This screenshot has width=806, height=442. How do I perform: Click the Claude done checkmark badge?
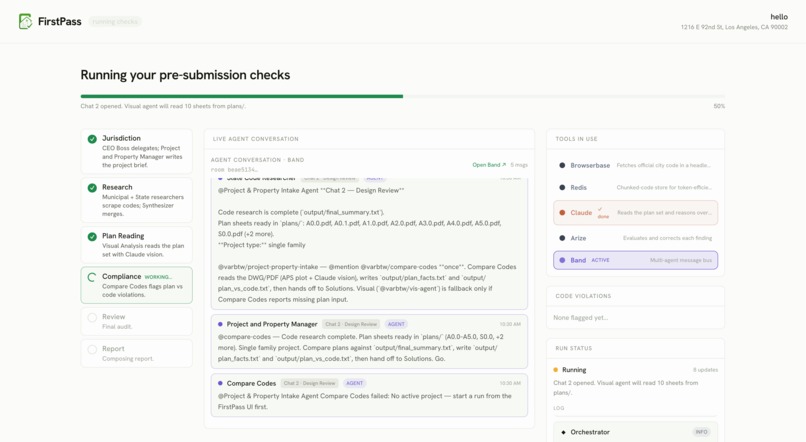click(x=602, y=213)
